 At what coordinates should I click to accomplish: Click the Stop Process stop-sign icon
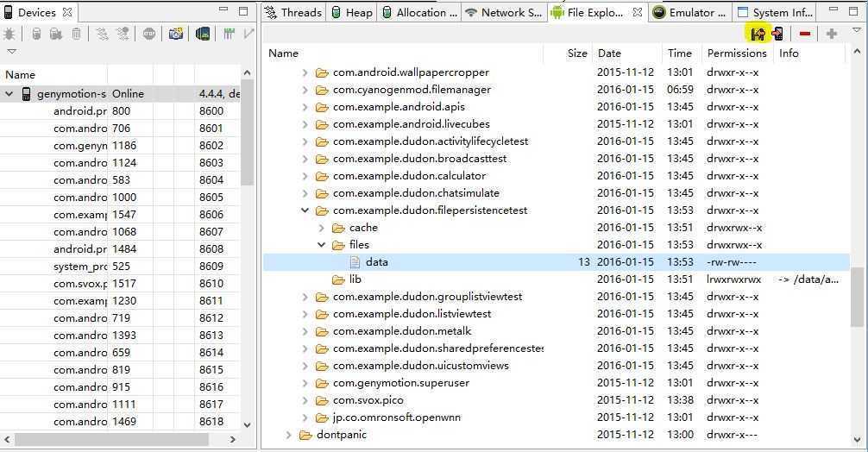pos(149,34)
